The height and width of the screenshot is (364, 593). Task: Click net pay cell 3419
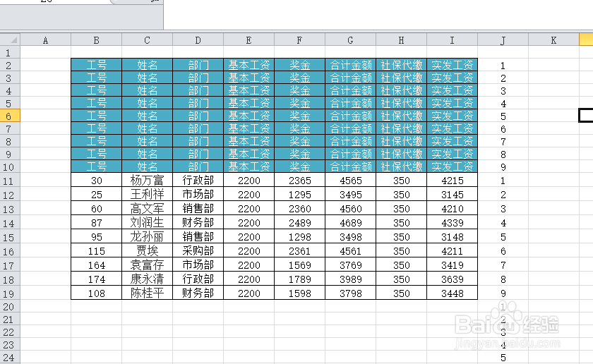[x=453, y=265]
